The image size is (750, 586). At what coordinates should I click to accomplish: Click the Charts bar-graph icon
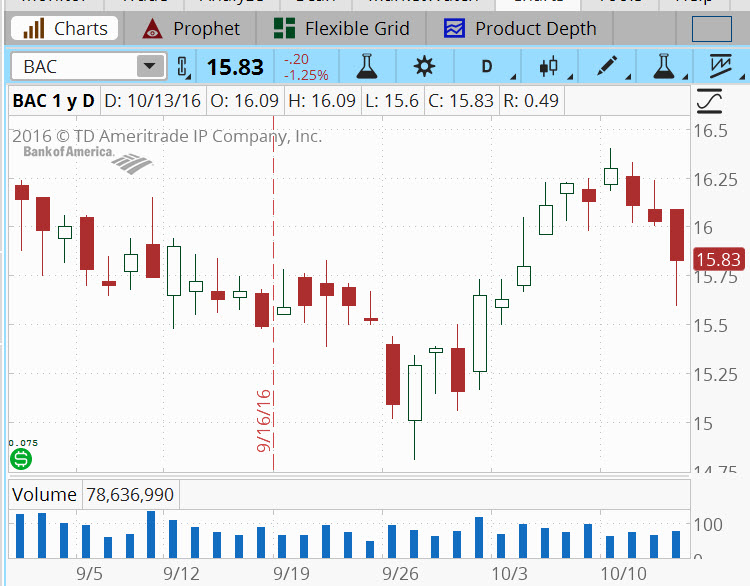(x=33, y=29)
